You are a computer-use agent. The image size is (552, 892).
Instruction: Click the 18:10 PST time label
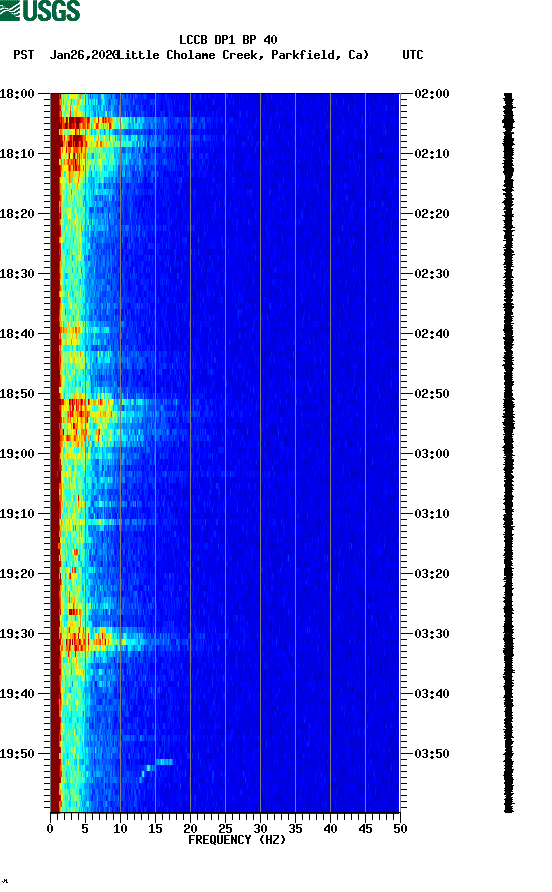(x=17, y=154)
